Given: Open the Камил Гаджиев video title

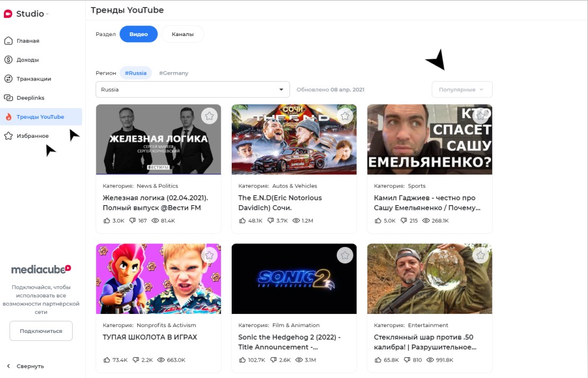Looking at the screenshot, I should tap(427, 203).
